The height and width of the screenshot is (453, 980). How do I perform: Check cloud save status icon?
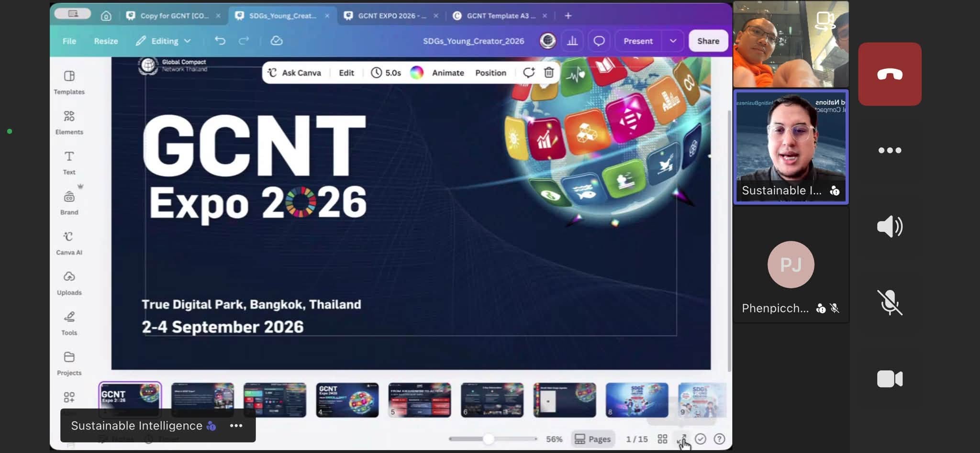[x=277, y=41]
